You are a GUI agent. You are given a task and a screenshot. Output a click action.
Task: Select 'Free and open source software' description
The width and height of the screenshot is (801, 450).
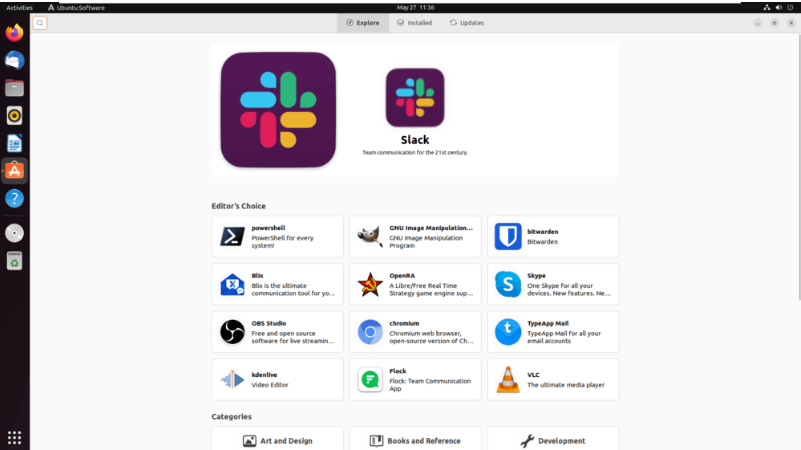[x=293, y=337]
